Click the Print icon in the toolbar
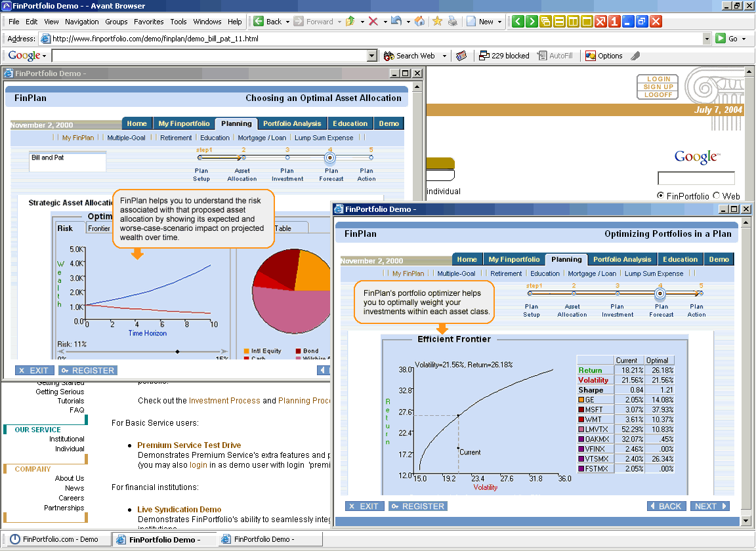756x551 pixels. (x=453, y=21)
